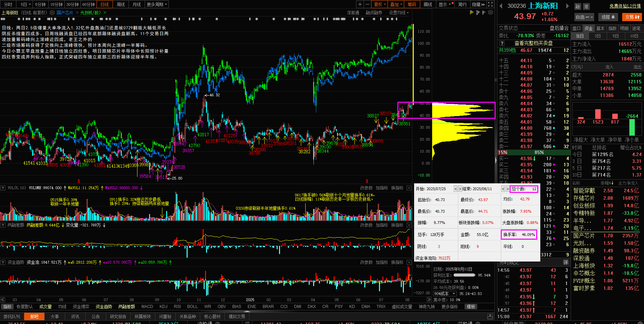Switch chart to 60分钟 period

pyautogui.click(x=88, y=4)
